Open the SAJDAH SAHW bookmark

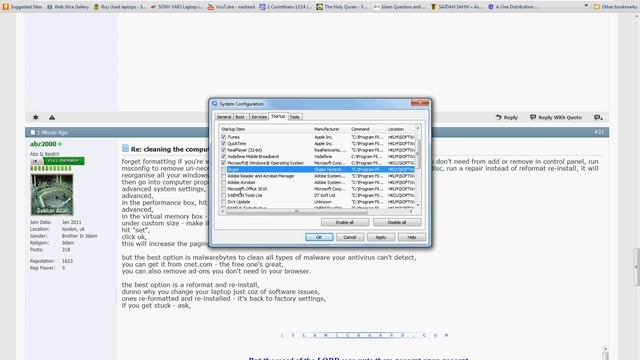pyautogui.click(x=456, y=7)
